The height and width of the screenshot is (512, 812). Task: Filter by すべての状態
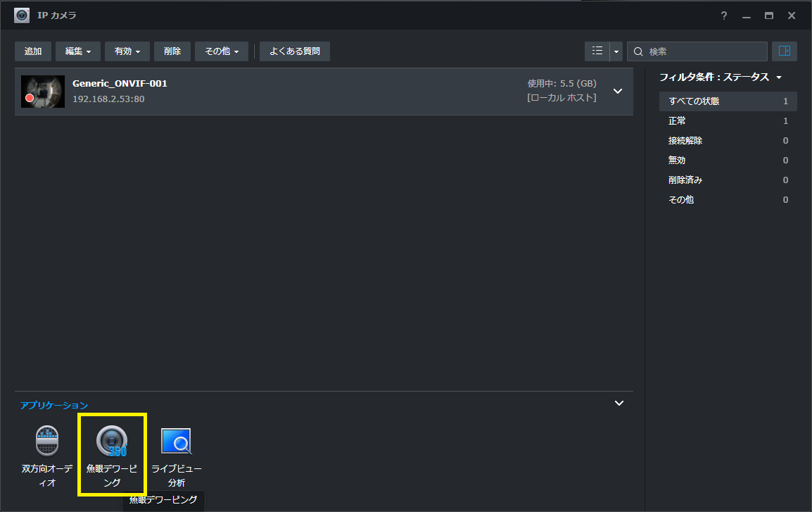(728, 101)
